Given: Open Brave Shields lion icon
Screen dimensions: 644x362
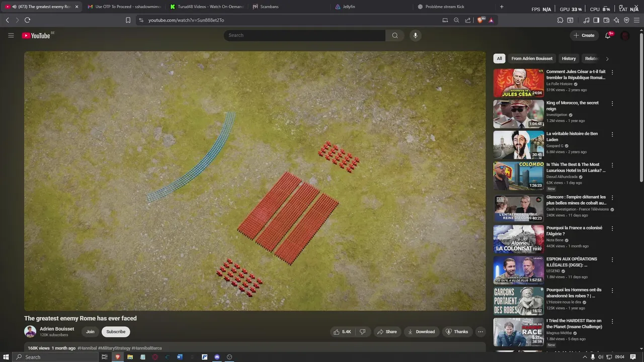Looking at the screenshot, I should 480,20.
